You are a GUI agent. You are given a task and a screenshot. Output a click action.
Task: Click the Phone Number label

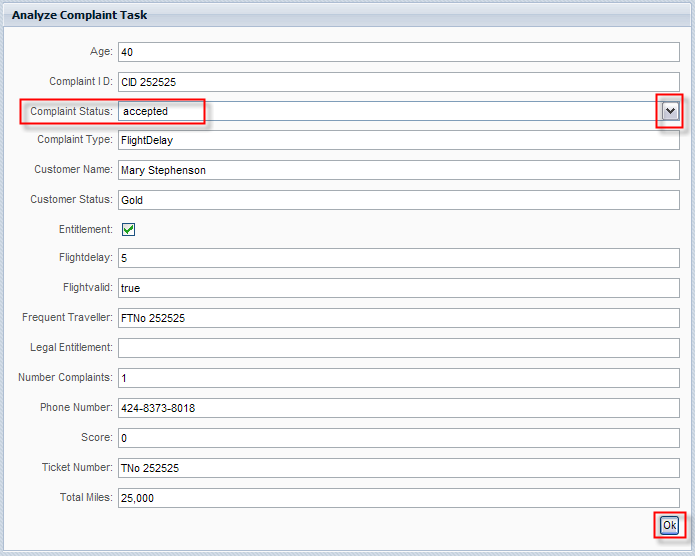pos(76,407)
